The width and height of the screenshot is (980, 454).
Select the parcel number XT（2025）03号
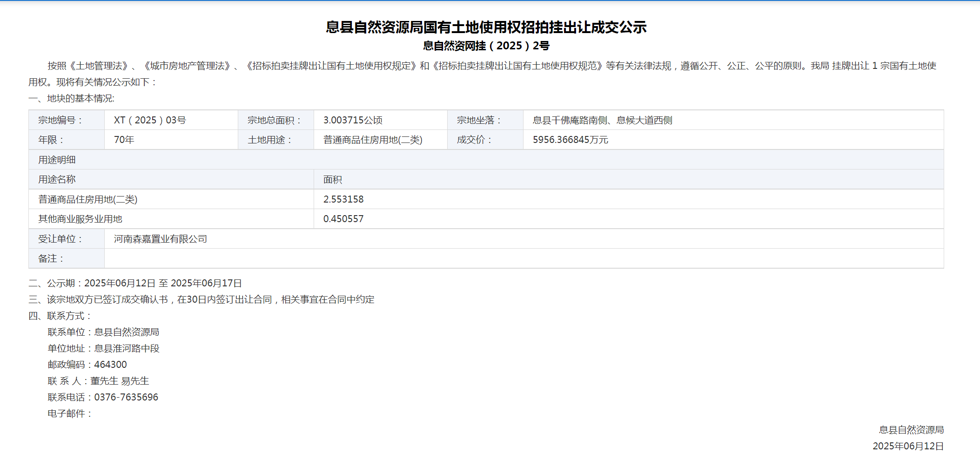point(150,120)
